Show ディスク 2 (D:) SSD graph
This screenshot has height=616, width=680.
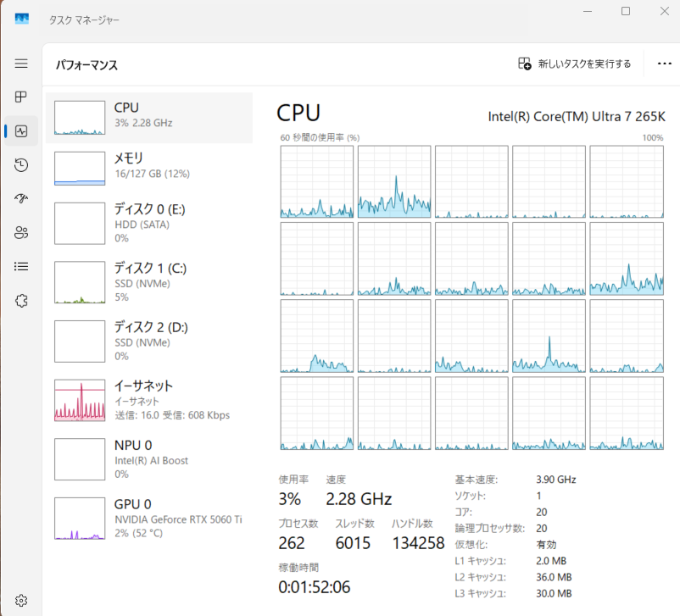click(x=149, y=341)
